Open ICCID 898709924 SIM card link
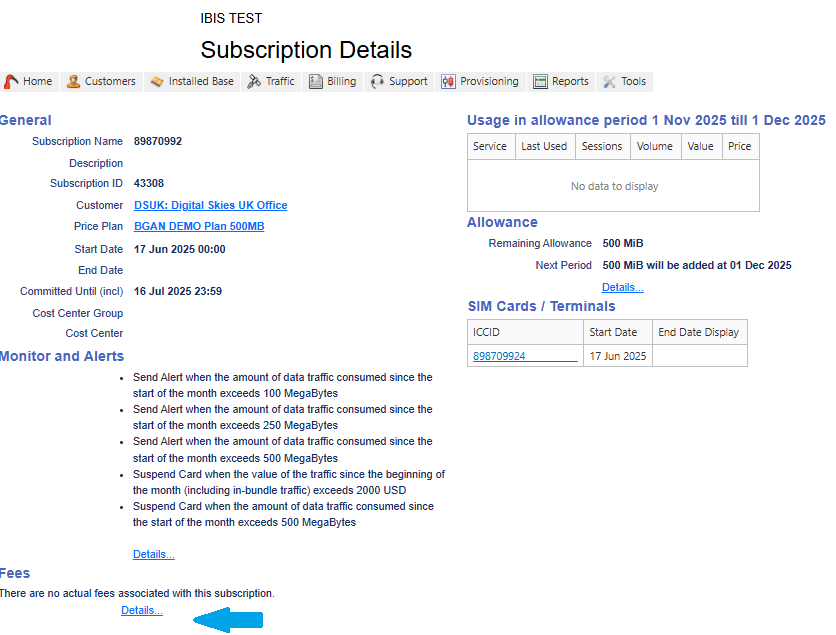The height and width of the screenshot is (635, 836). 524,357
